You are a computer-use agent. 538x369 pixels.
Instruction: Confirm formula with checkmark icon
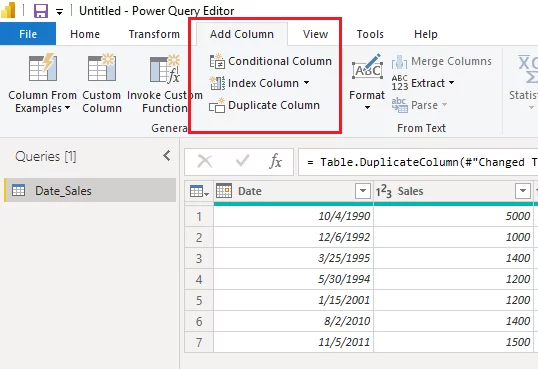(x=243, y=161)
